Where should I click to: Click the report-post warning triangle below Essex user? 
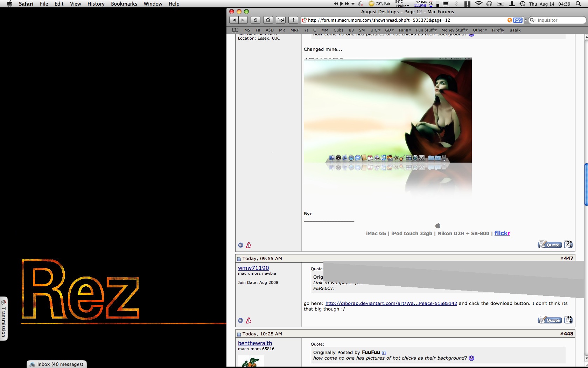(249, 245)
